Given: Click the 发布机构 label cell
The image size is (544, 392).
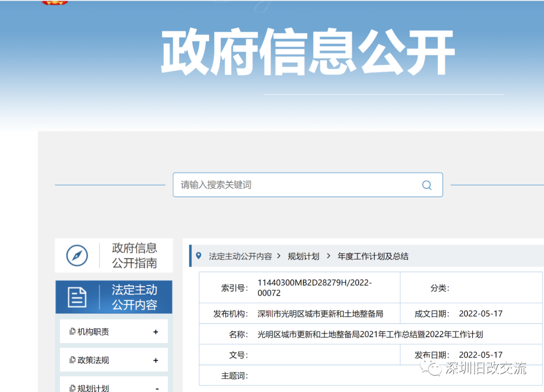Looking at the screenshot, I should coord(231,314).
